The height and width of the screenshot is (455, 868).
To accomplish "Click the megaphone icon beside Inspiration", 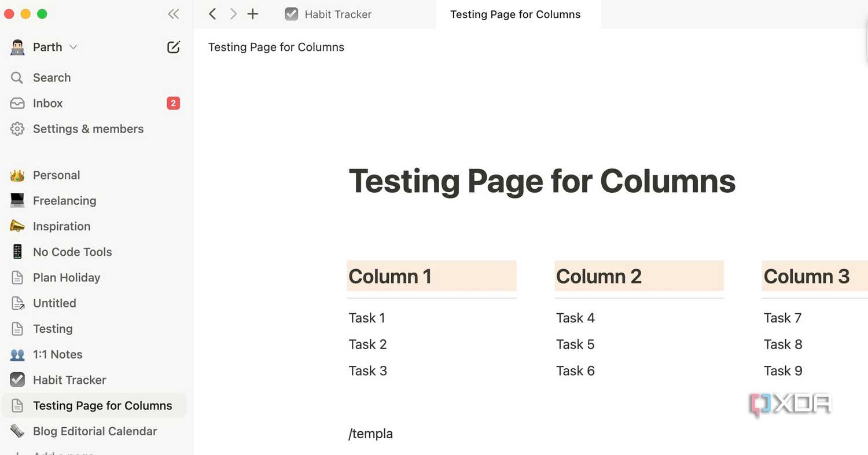I will coord(17,226).
